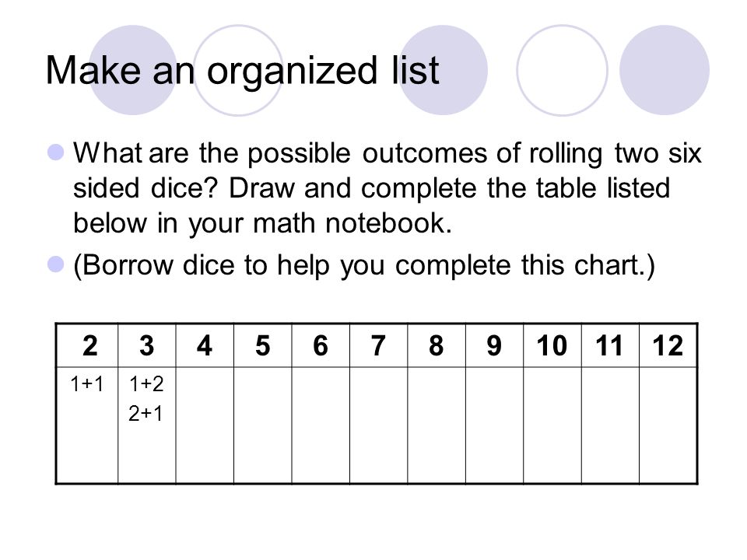The width and height of the screenshot is (747, 560).
Task: Click the bullet before '(Borrow dice to help'
Action: tap(56, 264)
